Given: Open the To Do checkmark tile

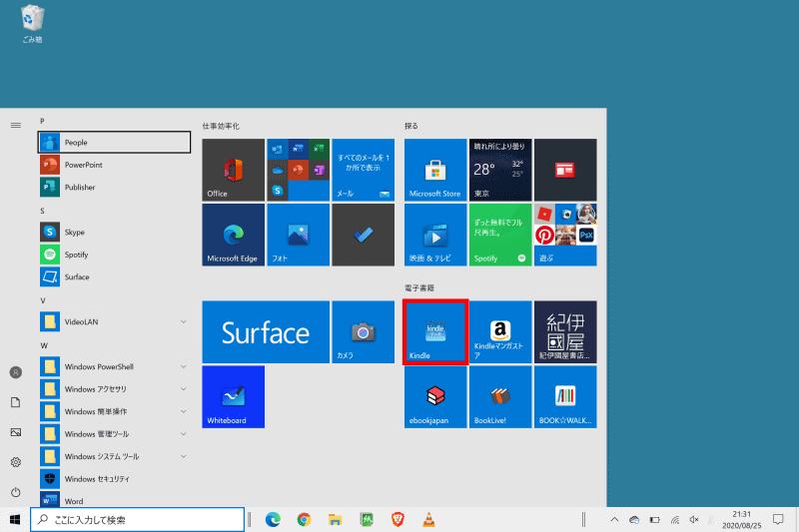Looking at the screenshot, I should click(x=363, y=235).
